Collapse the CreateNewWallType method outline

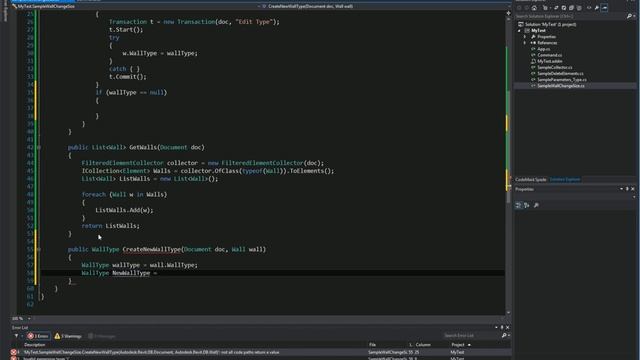click(x=39, y=249)
